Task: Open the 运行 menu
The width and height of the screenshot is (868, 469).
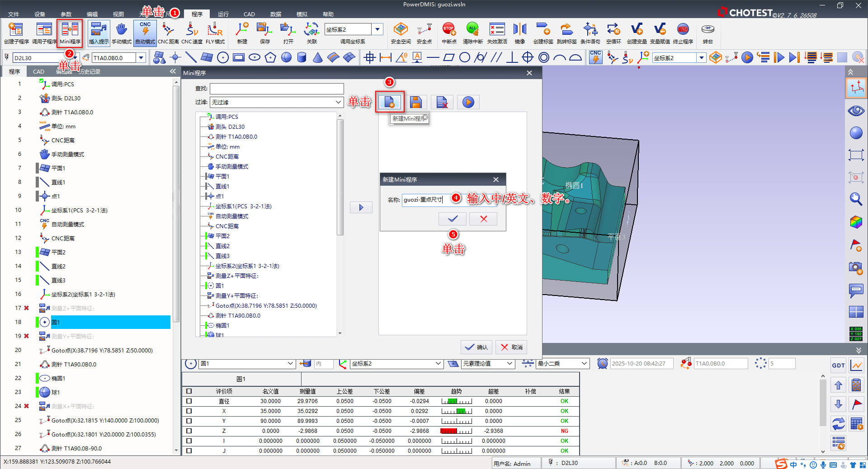Action: click(223, 14)
